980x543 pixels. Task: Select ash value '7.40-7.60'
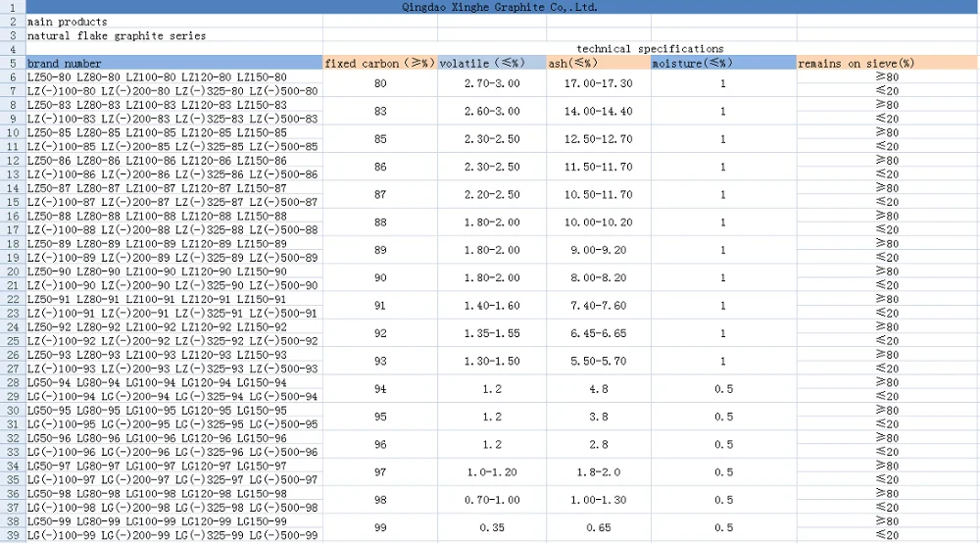click(599, 306)
